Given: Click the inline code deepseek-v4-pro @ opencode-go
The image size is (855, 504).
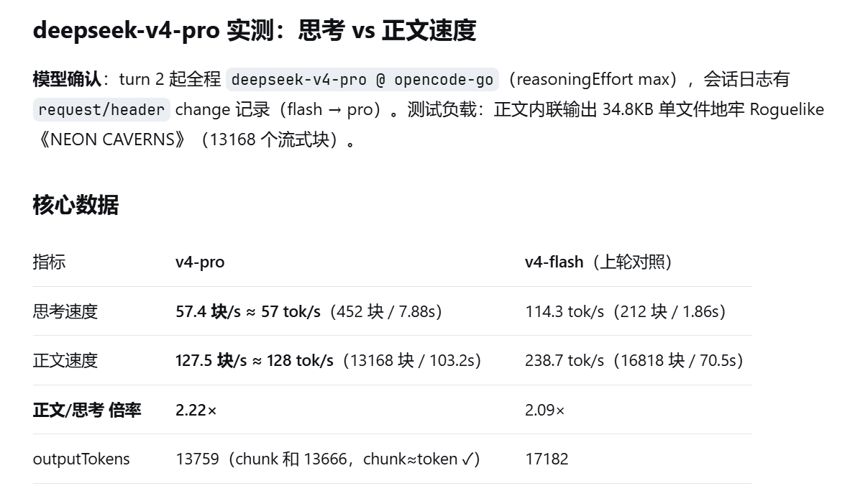Looking at the screenshot, I should pos(362,80).
